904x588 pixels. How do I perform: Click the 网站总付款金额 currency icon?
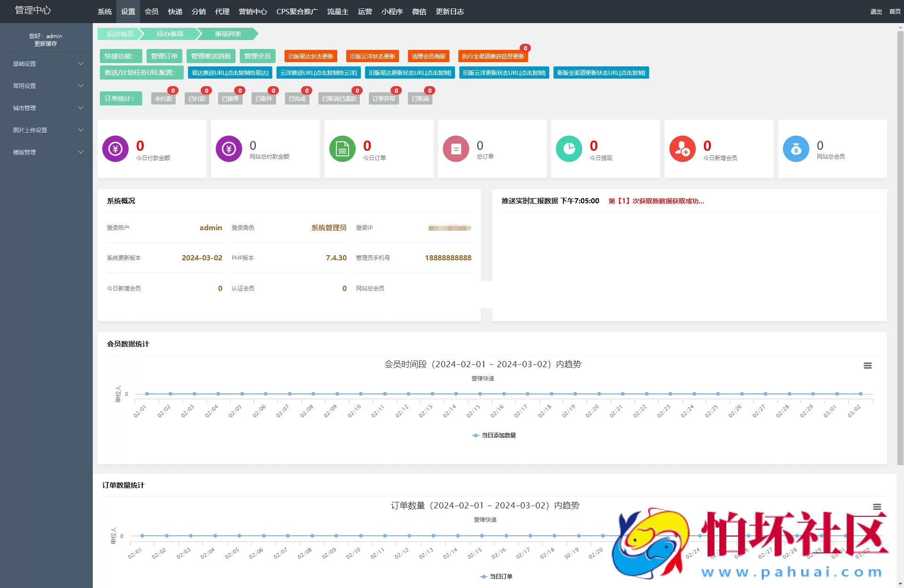(228, 148)
